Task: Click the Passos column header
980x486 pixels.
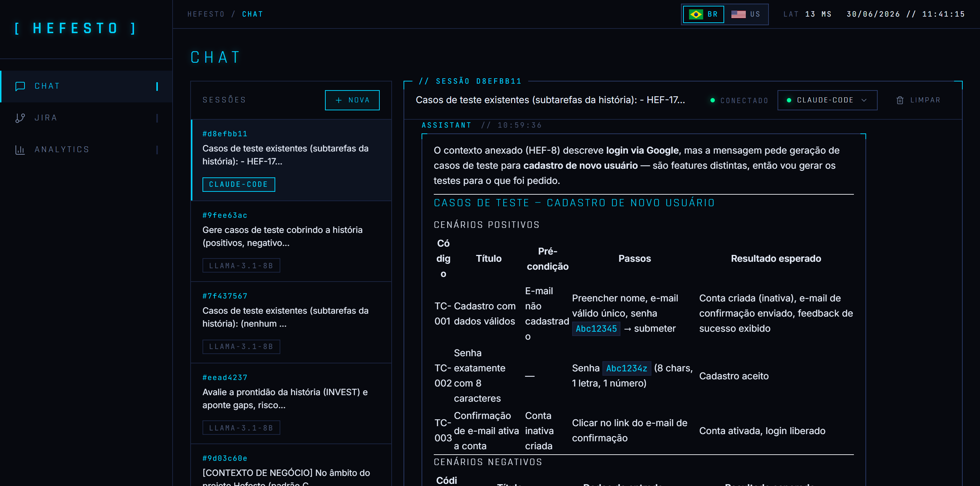Action: [634, 259]
